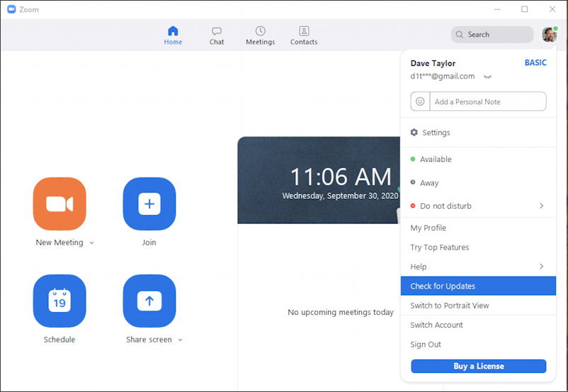
Task: Maximize the Zoom window
Action: [x=525, y=9]
